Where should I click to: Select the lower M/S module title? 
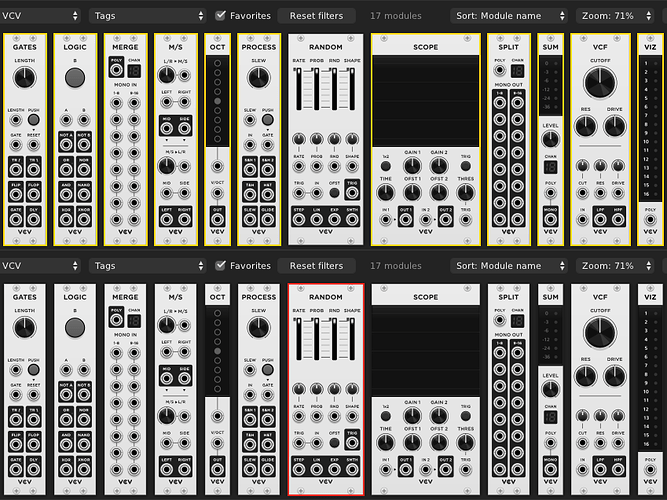tap(176, 297)
